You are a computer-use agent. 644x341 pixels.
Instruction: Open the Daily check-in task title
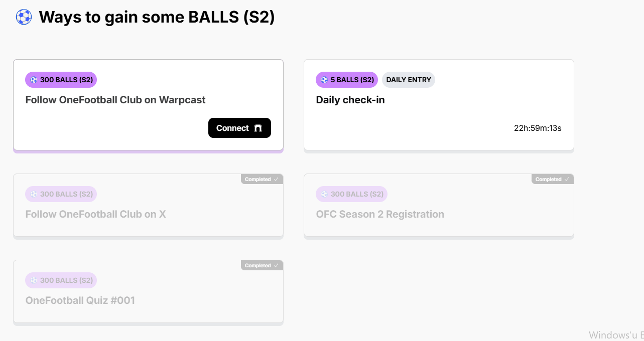click(350, 100)
